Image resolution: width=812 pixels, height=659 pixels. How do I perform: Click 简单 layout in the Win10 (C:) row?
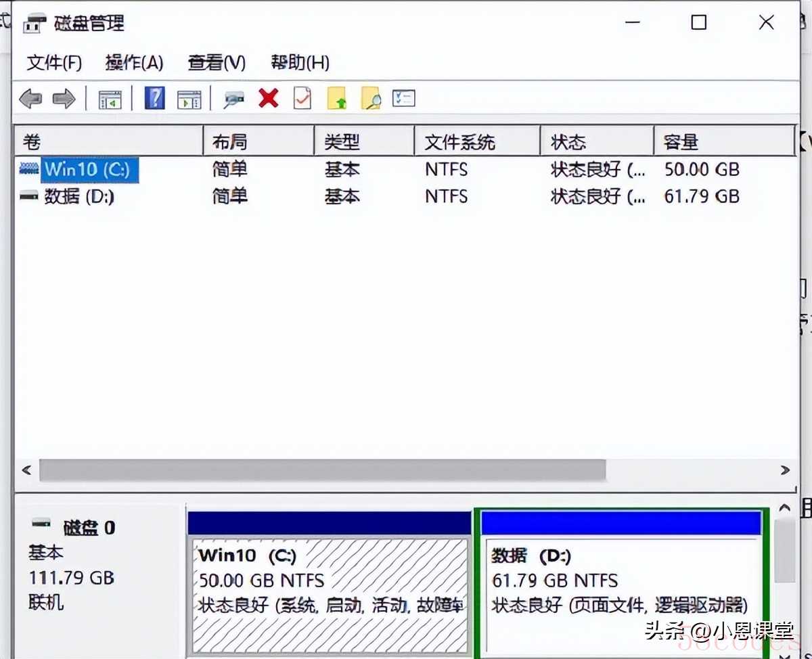coord(230,169)
